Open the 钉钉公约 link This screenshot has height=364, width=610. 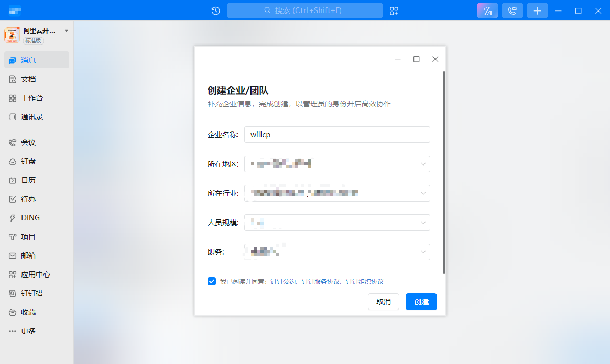283,282
